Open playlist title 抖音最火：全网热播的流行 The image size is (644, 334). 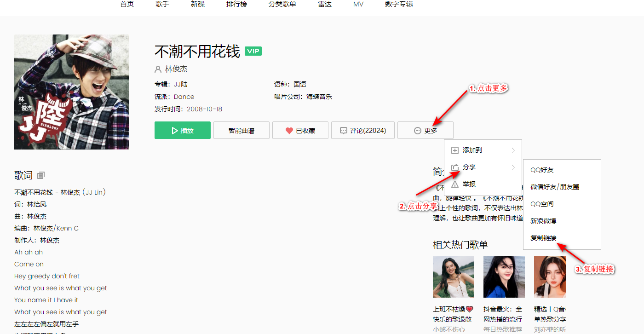coord(503,314)
